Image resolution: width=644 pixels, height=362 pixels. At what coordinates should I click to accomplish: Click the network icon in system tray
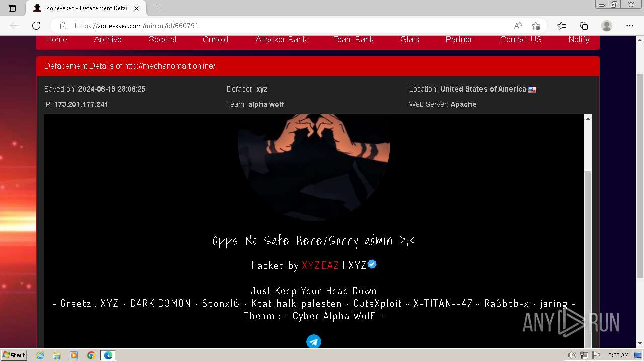click(584, 355)
